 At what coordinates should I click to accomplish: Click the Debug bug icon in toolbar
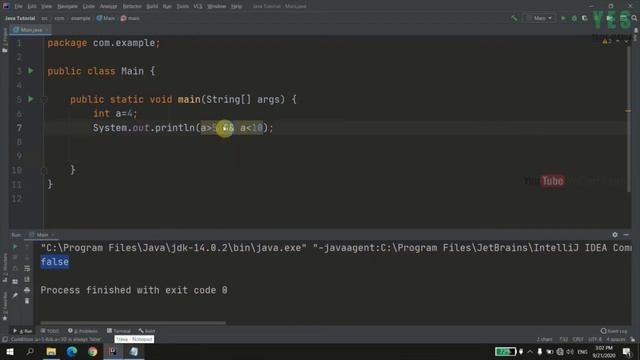574,18
